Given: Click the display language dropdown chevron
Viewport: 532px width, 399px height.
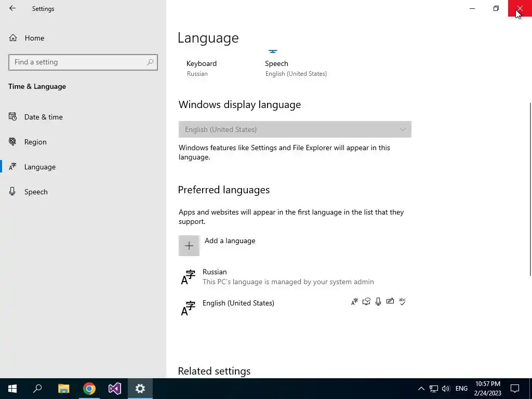Looking at the screenshot, I should (x=403, y=129).
